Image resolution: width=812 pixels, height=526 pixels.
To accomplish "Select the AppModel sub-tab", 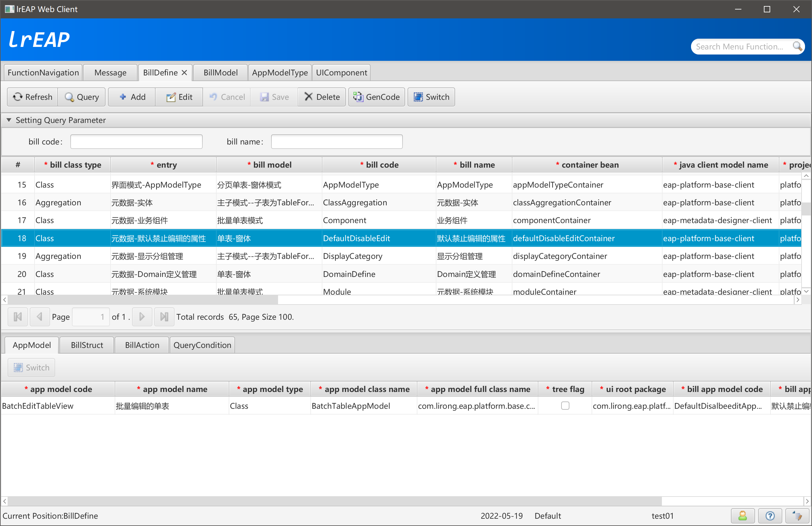I will pos(32,345).
